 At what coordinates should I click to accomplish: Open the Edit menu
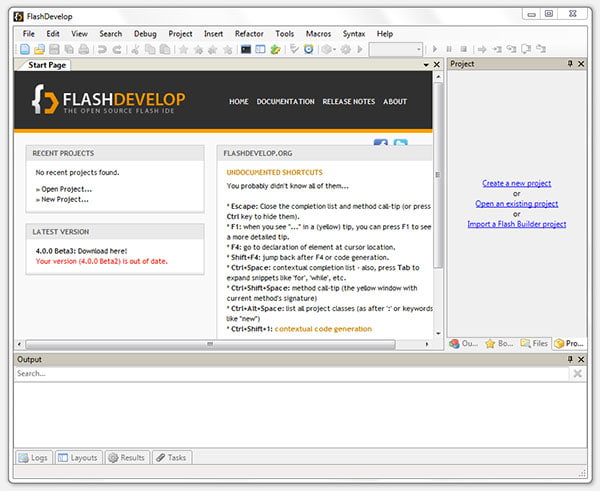(53, 34)
